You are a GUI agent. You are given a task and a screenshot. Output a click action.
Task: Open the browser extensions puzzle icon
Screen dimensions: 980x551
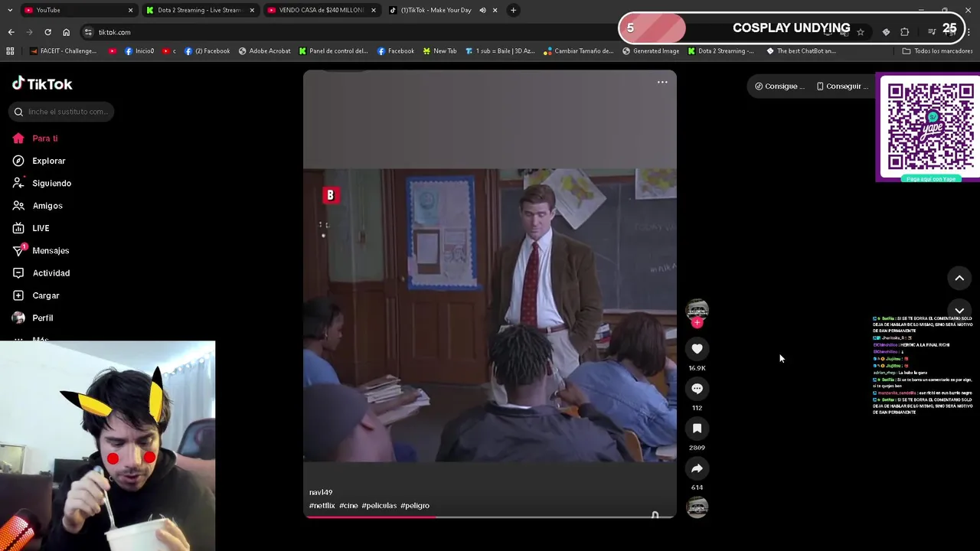[x=904, y=32]
